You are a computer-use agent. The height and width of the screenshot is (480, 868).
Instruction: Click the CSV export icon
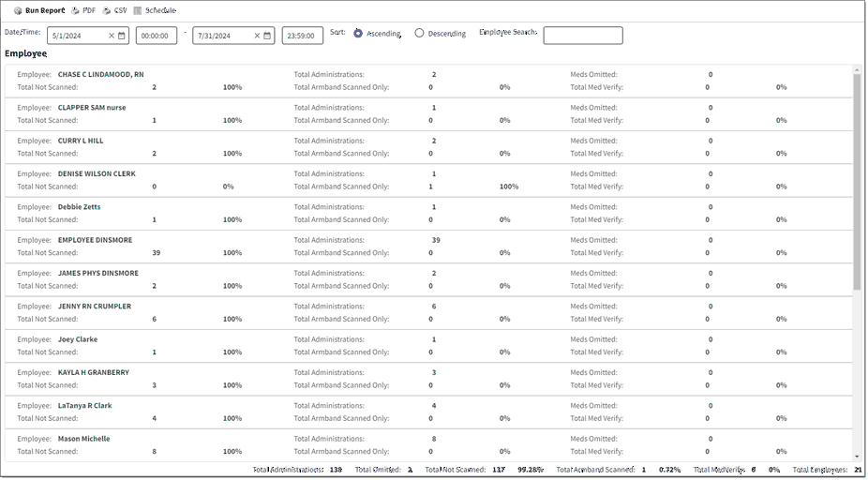click(x=106, y=10)
